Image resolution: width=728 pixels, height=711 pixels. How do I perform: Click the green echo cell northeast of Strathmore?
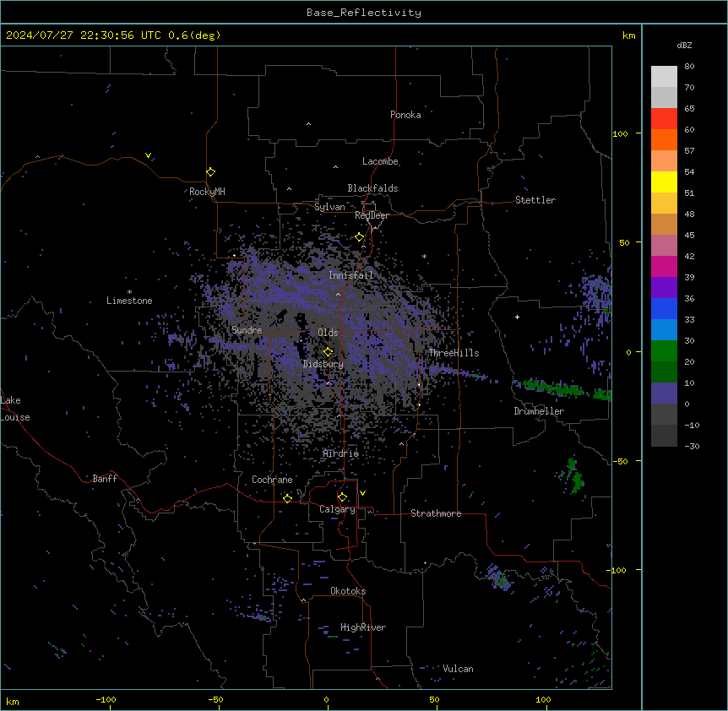coord(575,476)
